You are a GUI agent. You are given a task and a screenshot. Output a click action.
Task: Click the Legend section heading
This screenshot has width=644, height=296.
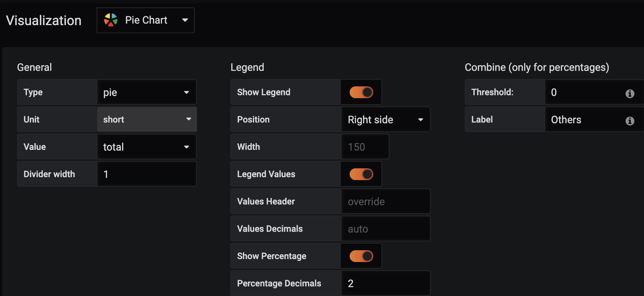pyautogui.click(x=247, y=68)
